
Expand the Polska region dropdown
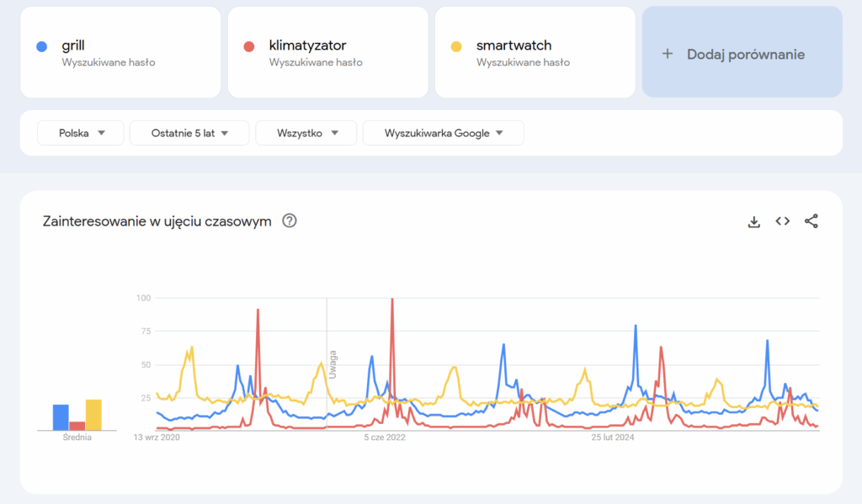tap(81, 133)
